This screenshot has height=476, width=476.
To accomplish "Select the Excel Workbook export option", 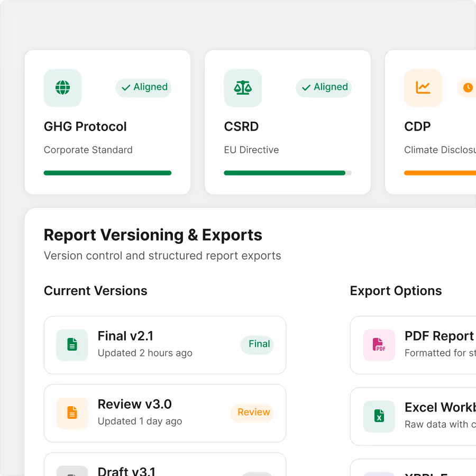I will (x=413, y=416).
